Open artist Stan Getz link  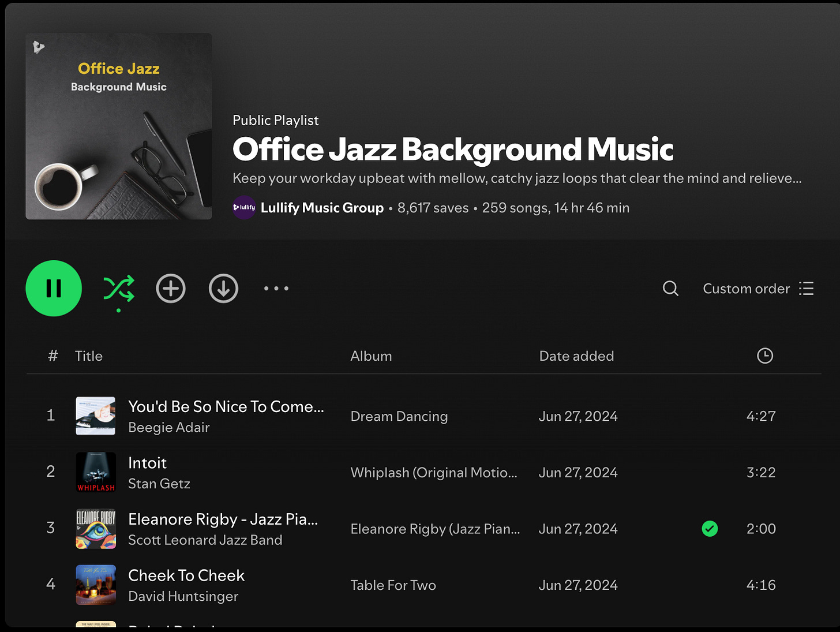pyautogui.click(x=159, y=484)
